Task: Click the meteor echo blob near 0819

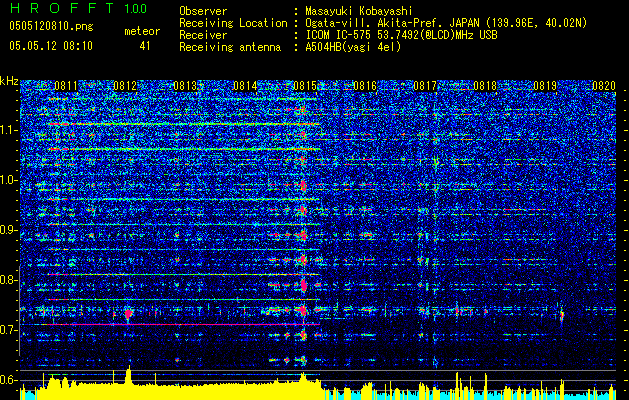Action: (562, 315)
